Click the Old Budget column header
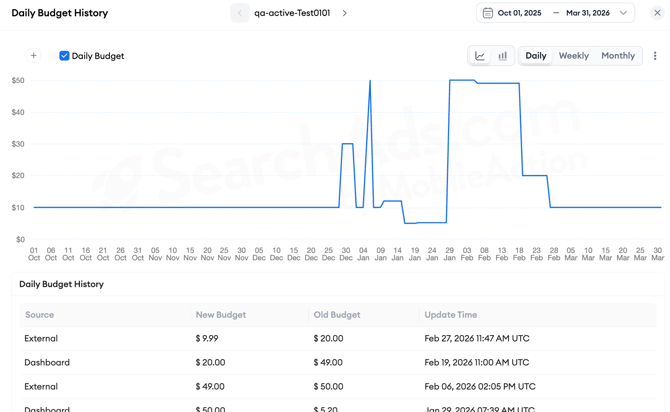This screenshot has width=670, height=412. click(337, 315)
